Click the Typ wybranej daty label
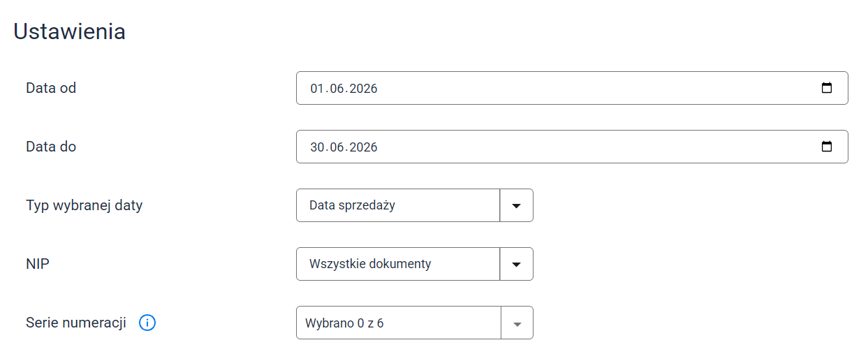 click(84, 205)
